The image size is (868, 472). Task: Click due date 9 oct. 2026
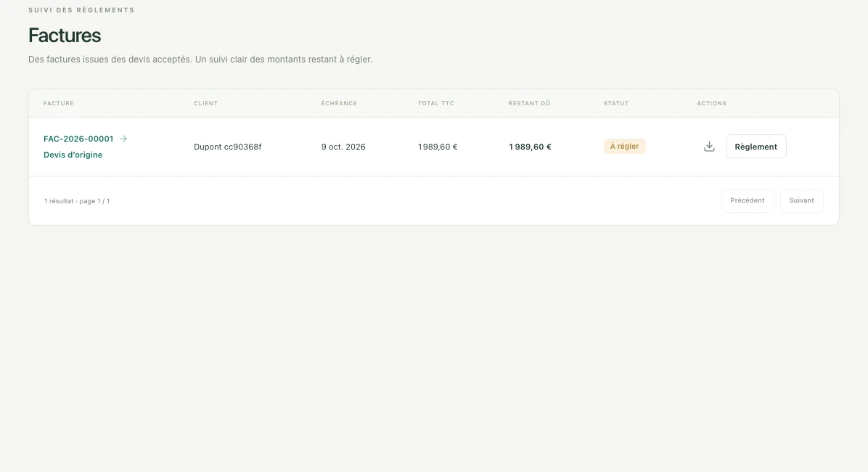click(343, 147)
